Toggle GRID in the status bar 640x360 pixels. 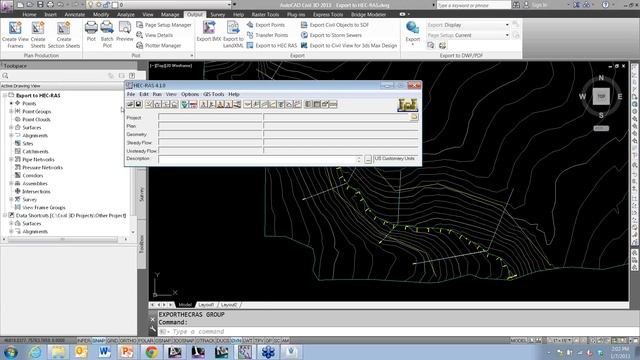[112, 340]
